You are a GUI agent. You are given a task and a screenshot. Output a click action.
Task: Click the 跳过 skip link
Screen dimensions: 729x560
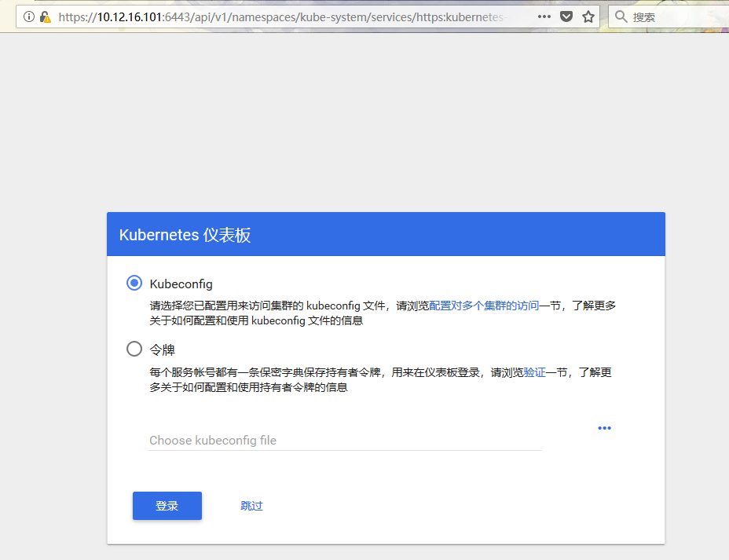point(251,506)
